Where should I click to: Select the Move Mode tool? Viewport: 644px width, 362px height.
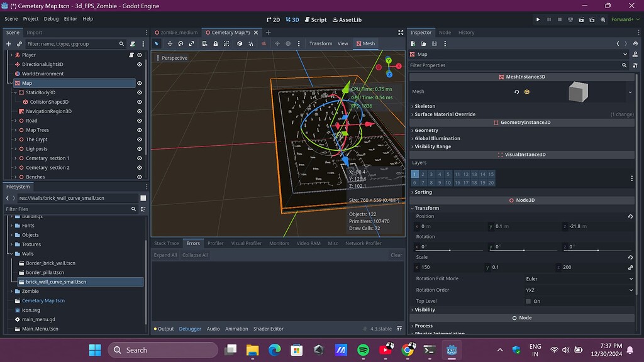click(170, 43)
